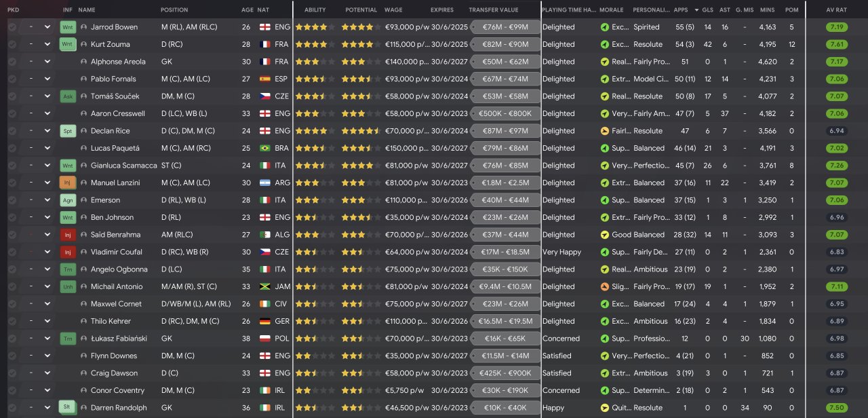Open Aaron Cresswell's player profile link

[117, 114]
